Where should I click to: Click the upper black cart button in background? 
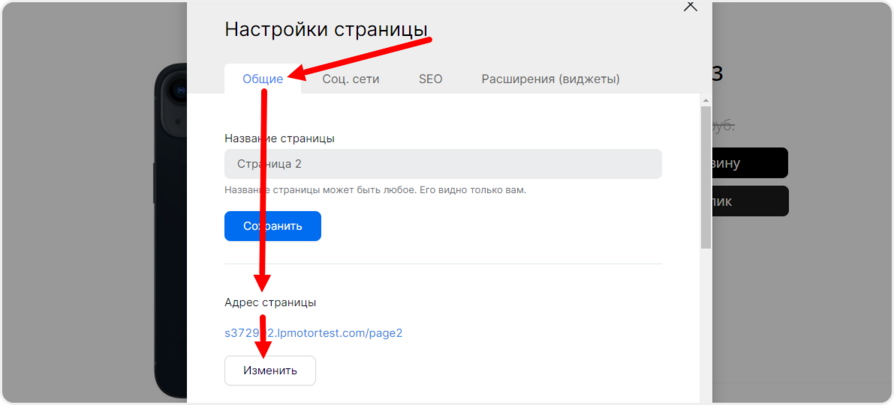pyautogui.click(x=750, y=163)
